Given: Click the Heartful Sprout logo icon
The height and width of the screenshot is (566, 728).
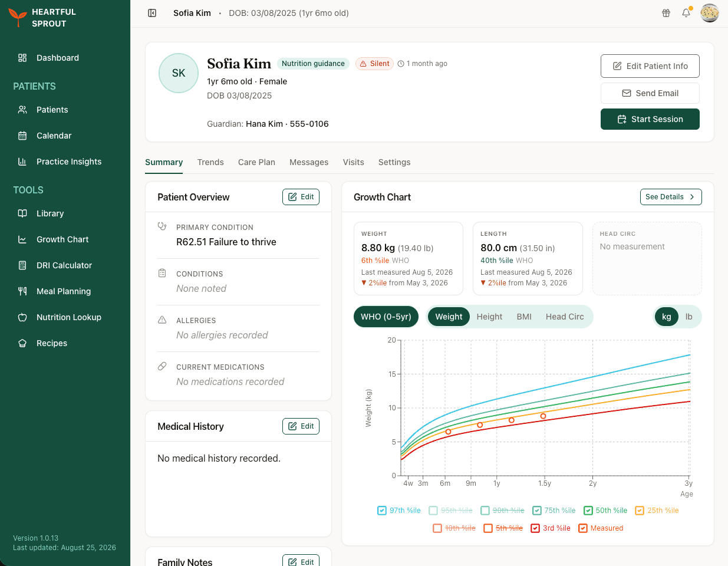Looking at the screenshot, I should (x=18, y=18).
